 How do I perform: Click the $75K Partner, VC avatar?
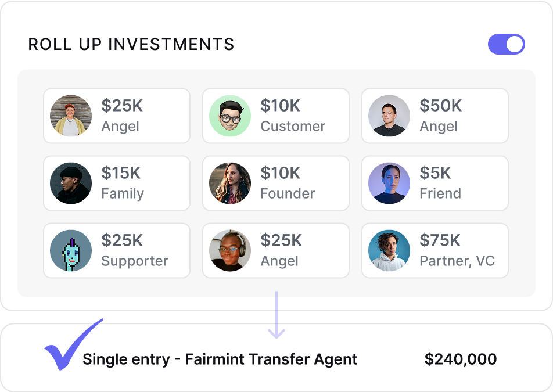coord(389,251)
